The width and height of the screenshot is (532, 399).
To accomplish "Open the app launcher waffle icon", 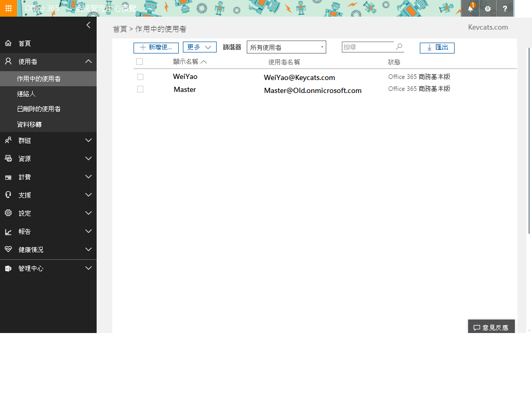I will pyautogui.click(x=8, y=8).
